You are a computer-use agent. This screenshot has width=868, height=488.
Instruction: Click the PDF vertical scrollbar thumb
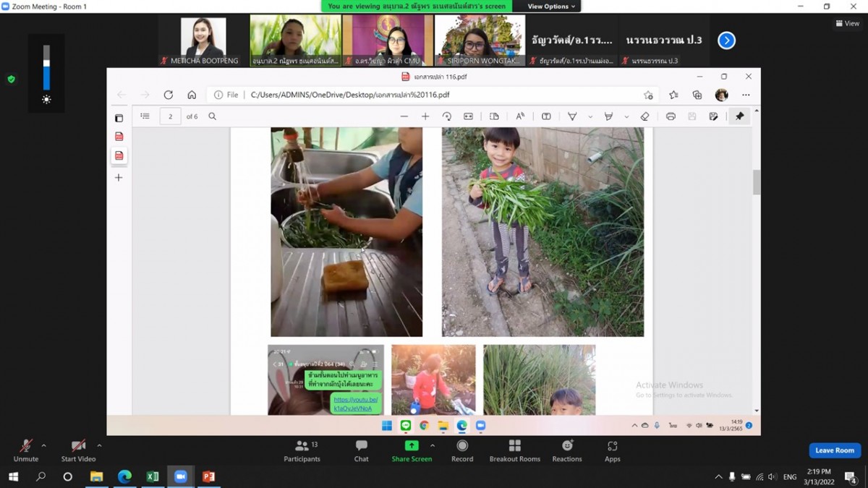tap(757, 182)
